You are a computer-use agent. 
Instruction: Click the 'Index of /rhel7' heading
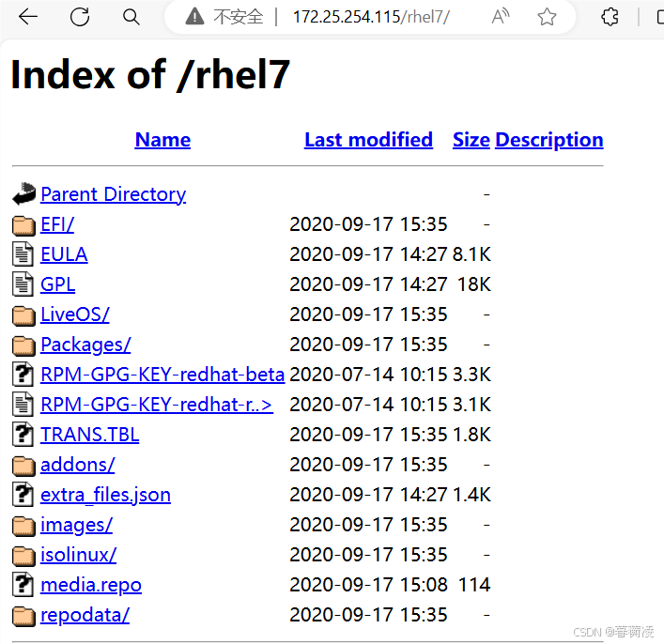pyautogui.click(x=150, y=75)
